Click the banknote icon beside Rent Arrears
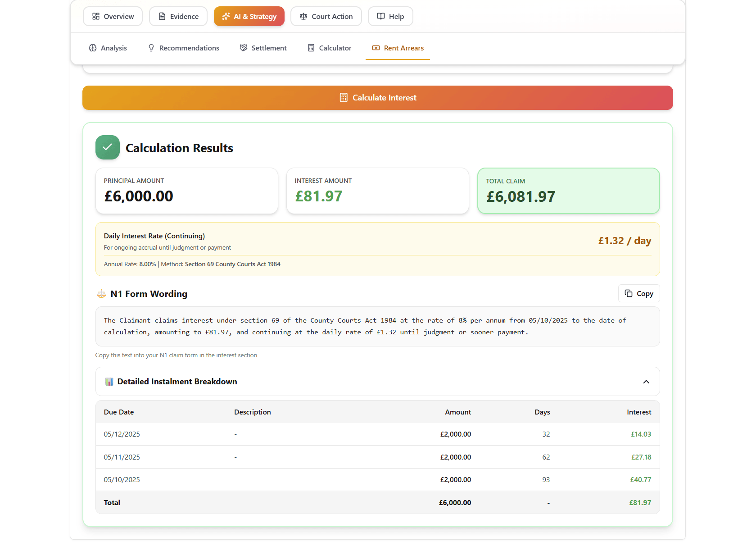The image size is (756, 542). (375, 48)
